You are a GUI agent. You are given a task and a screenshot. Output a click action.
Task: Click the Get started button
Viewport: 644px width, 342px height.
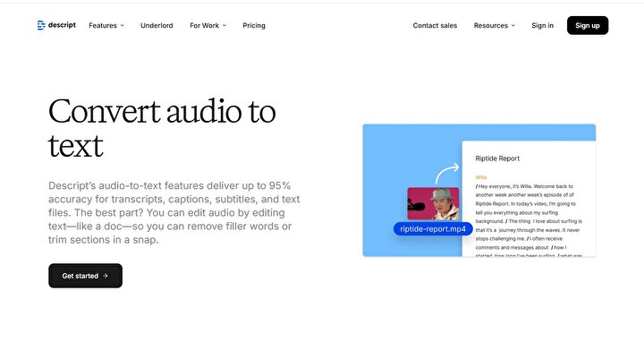86,276
